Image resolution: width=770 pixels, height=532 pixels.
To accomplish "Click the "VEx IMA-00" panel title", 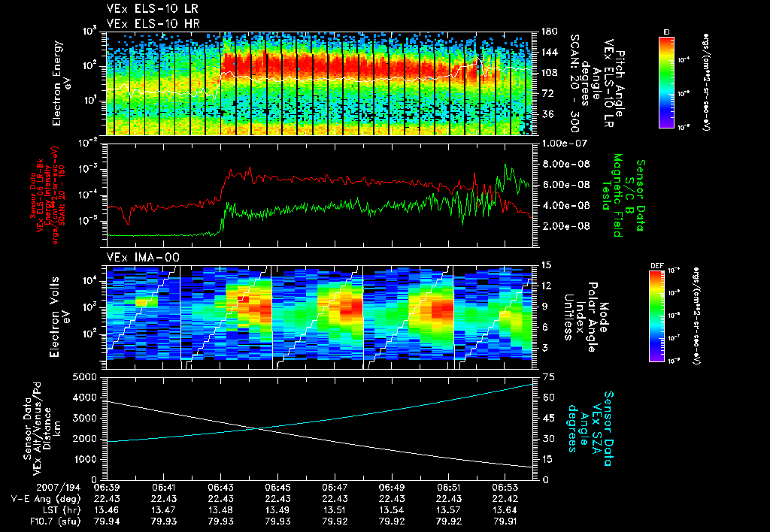I will click(143, 258).
